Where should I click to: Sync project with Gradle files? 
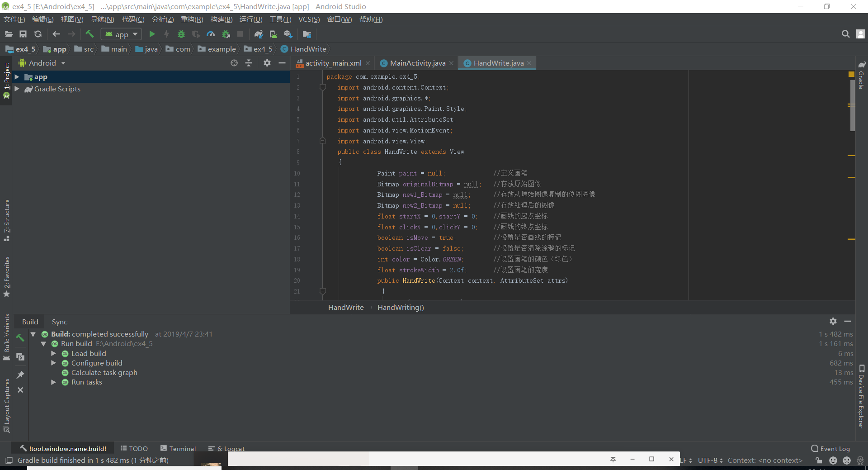pyautogui.click(x=259, y=34)
